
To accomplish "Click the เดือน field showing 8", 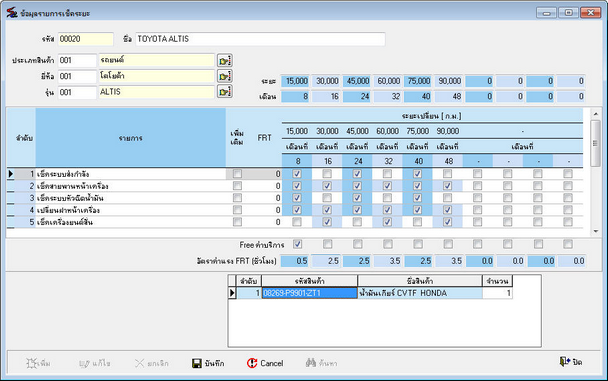I will point(295,96).
